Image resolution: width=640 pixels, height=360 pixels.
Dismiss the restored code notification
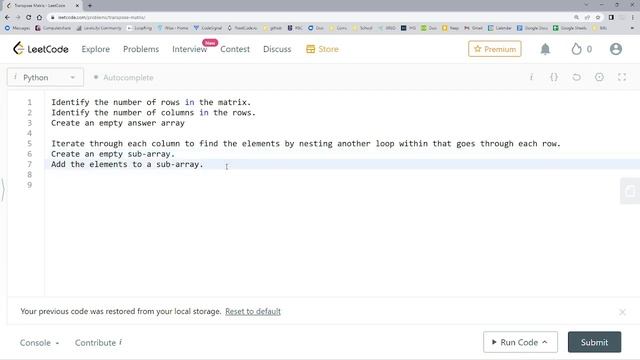click(x=622, y=312)
